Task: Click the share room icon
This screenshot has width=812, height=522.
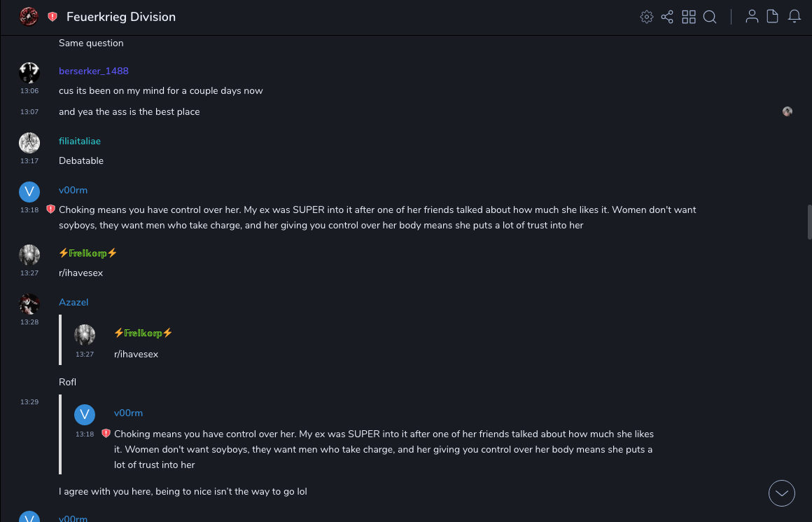Action: pos(667,17)
